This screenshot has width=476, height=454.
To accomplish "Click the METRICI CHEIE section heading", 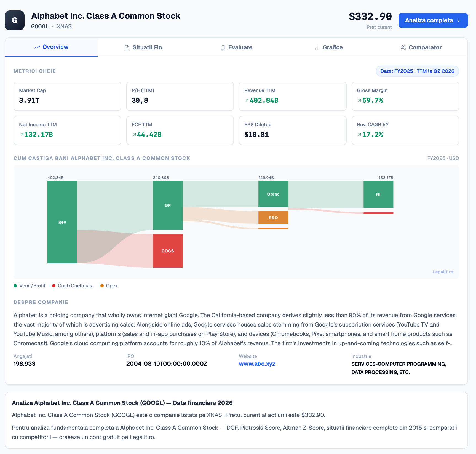I will (x=35, y=71).
